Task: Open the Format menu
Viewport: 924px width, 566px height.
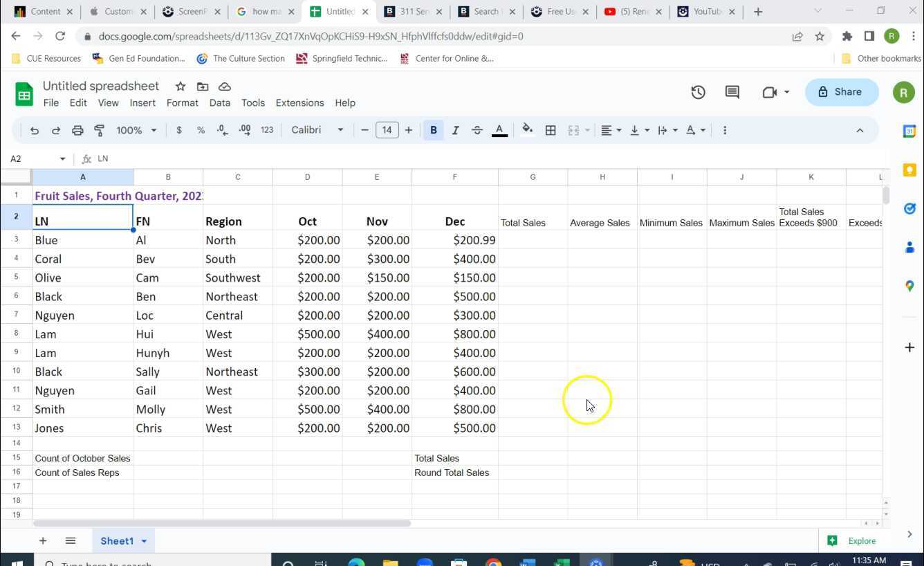Action: click(183, 102)
